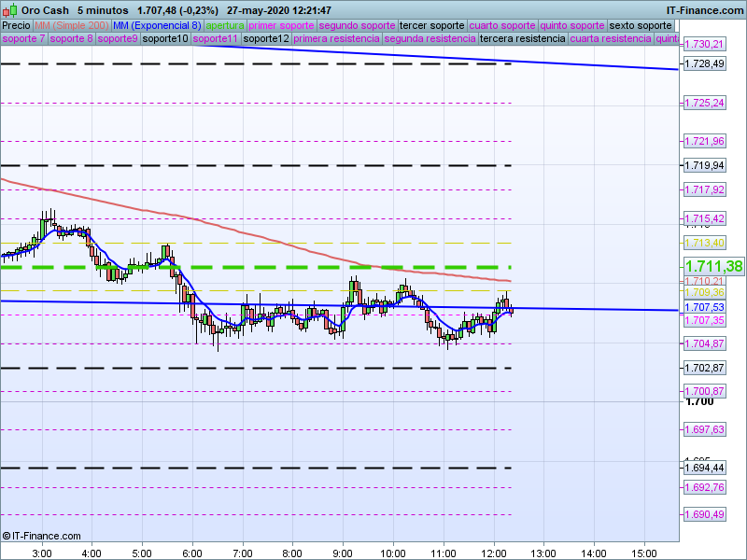
Task: Open the primera resistencia label
Action: [x=336, y=39]
